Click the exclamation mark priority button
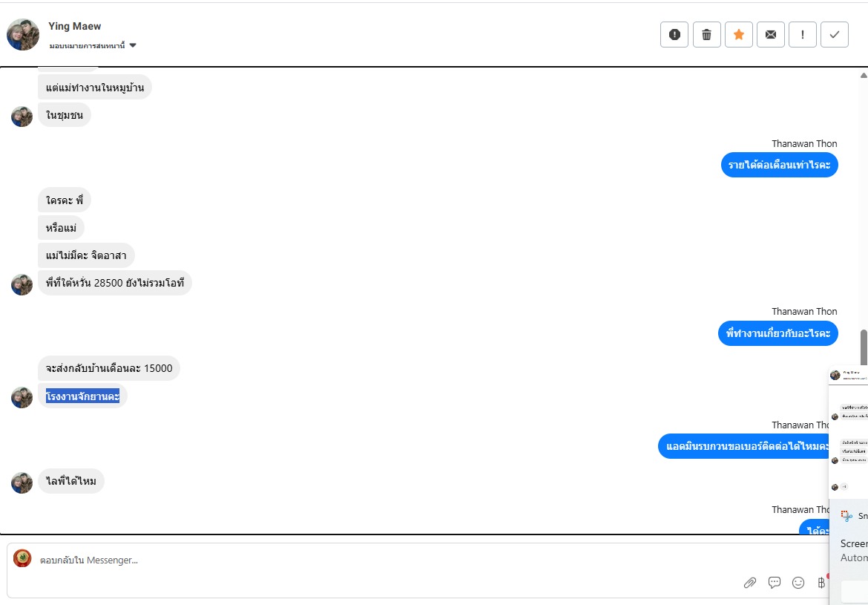Viewport: 868px width, 605px height. pos(803,35)
